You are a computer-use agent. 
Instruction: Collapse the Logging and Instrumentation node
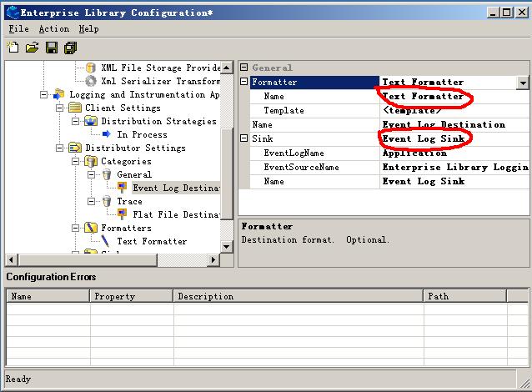(43, 94)
